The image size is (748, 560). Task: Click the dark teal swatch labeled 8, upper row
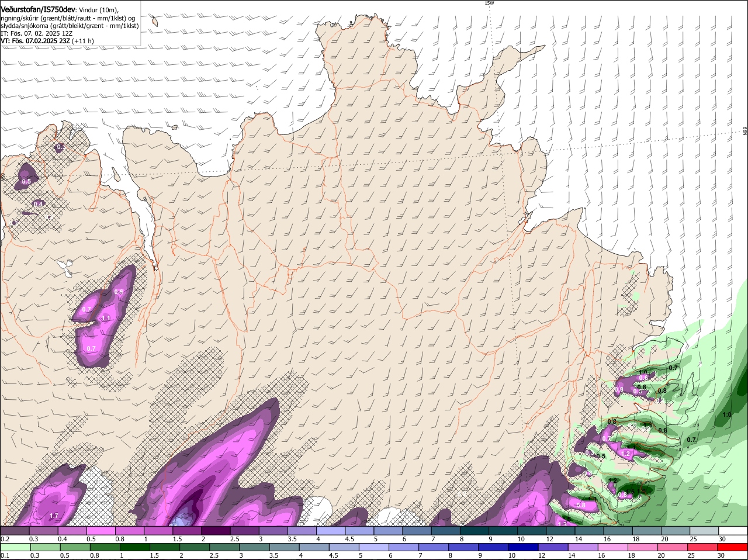(475, 531)
